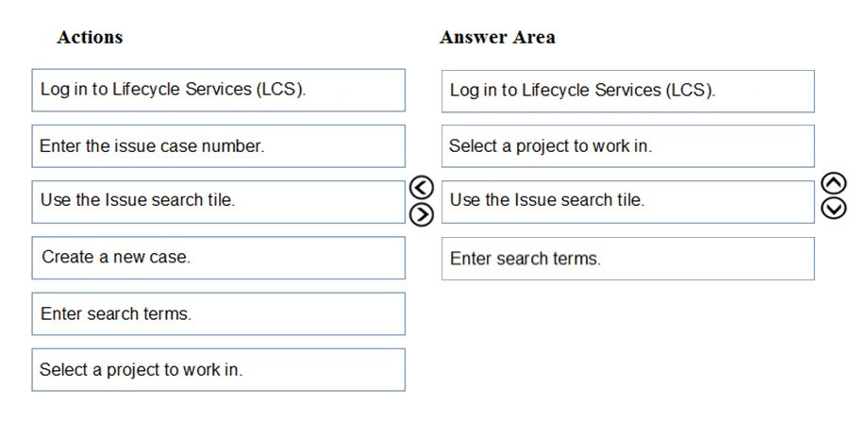Move the selected answer down with the down arrow
Screen dimensions: 868x422
(834, 209)
